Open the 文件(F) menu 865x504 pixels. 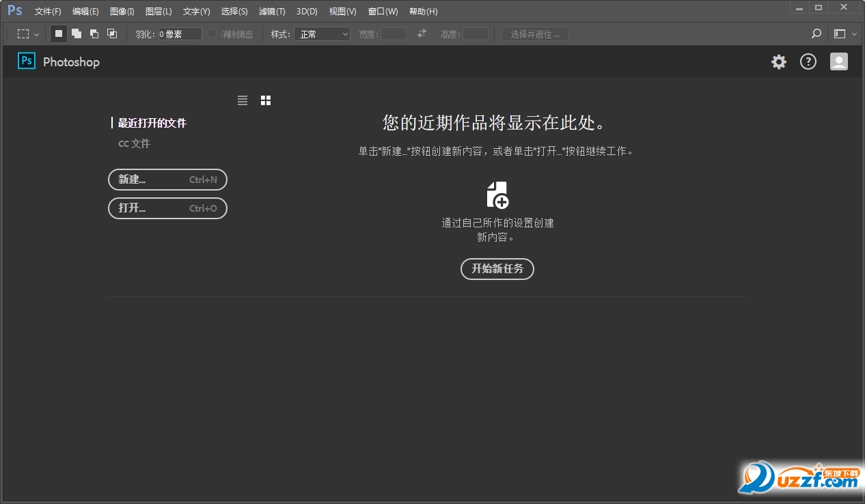point(48,12)
